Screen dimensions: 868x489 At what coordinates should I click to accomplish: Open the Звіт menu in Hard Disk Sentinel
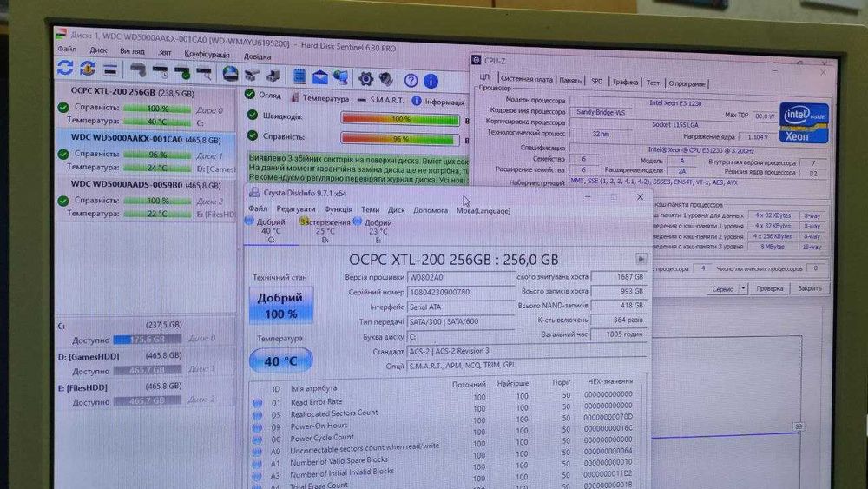(164, 53)
